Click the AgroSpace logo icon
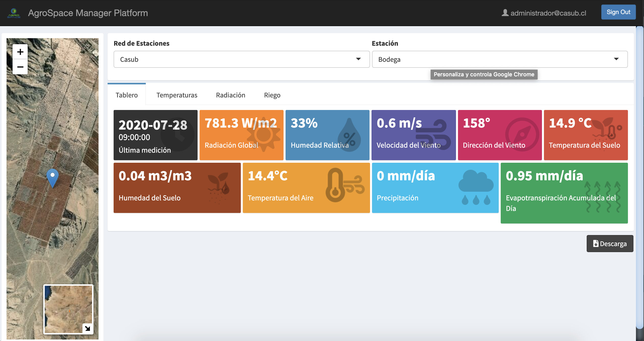 pyautogui.click(x=14, y=13)
